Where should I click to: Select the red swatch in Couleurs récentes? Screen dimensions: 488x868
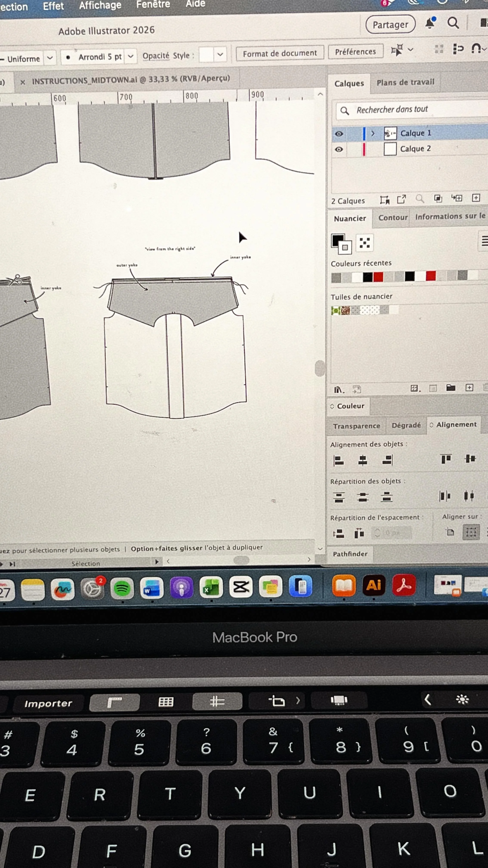pos(378,277)
